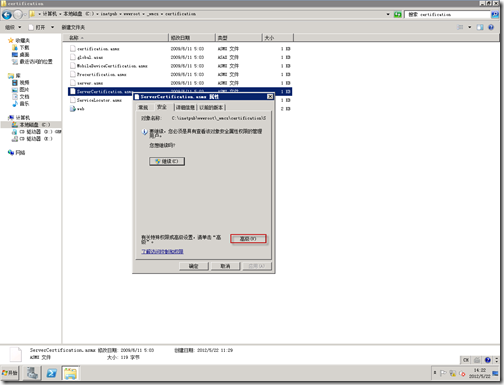This screenshot has height=385, width=504.
Task: Select the web config file icon
Action: pos(73,109)
